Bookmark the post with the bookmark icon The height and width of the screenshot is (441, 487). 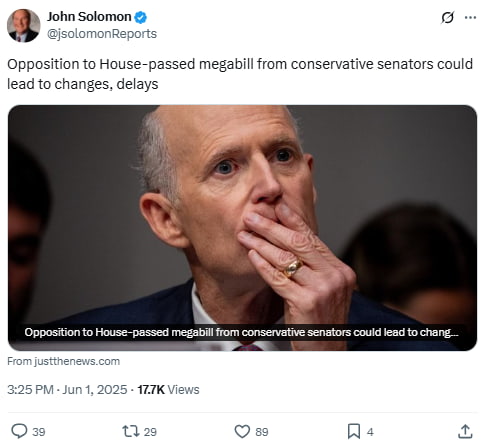[354, 431]
